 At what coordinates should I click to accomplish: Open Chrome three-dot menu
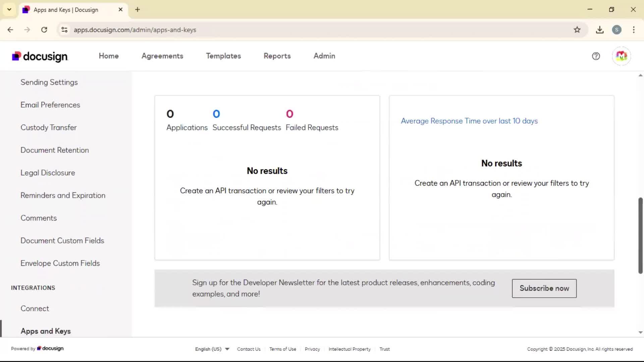pos(634,30)
